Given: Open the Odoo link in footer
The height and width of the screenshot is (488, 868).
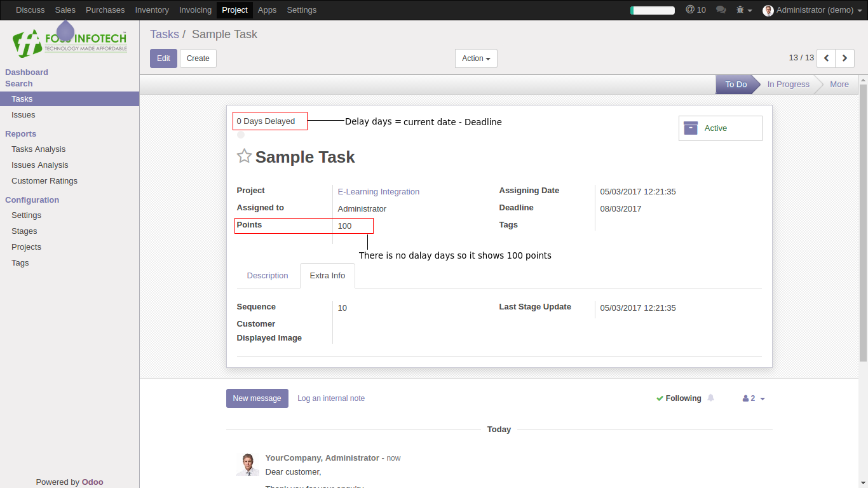Looking at the screenshot, I should (92, 482).
